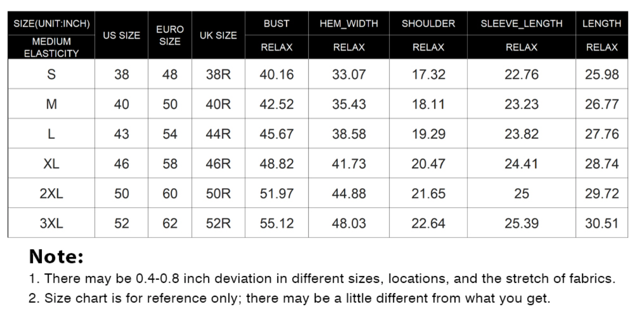Select the SHOULDER column header

(428, 24)
